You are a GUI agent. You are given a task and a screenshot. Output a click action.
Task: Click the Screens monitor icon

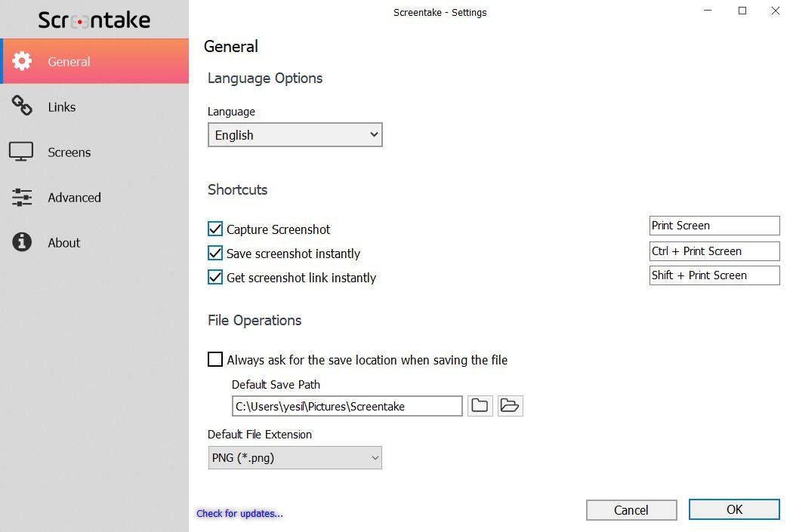point(21,152)
